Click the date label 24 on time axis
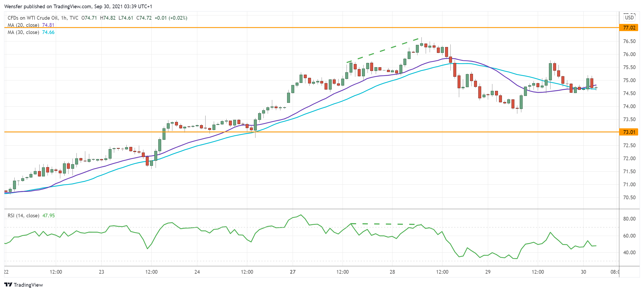This screenshot has width=644, height=292. click(197, 272)
